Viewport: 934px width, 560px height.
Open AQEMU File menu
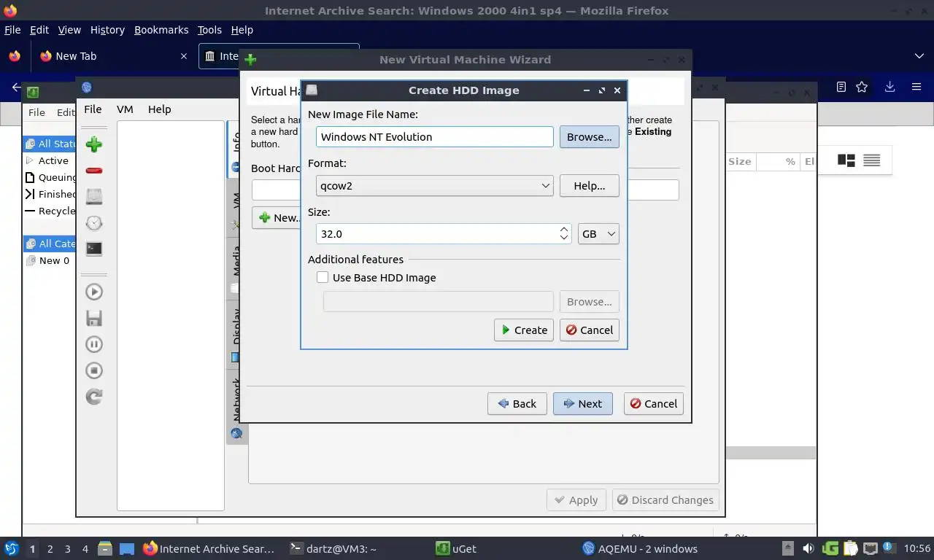[x=93, y=109]
